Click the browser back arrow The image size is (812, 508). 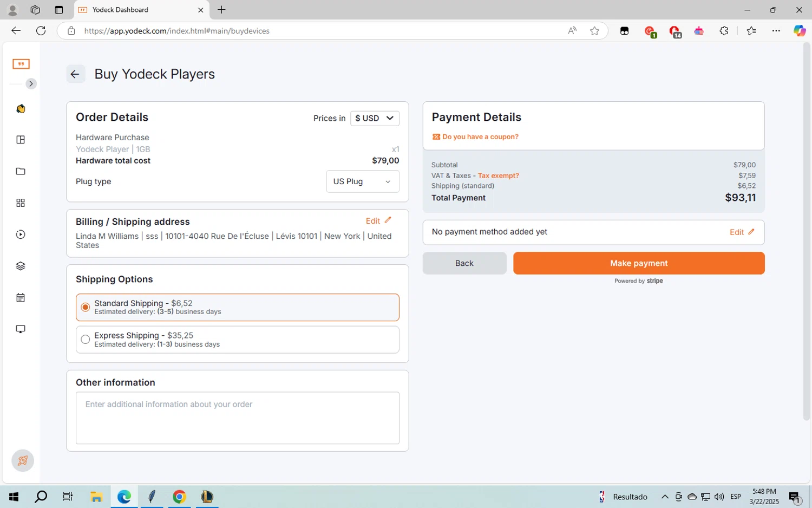(16, 31)
